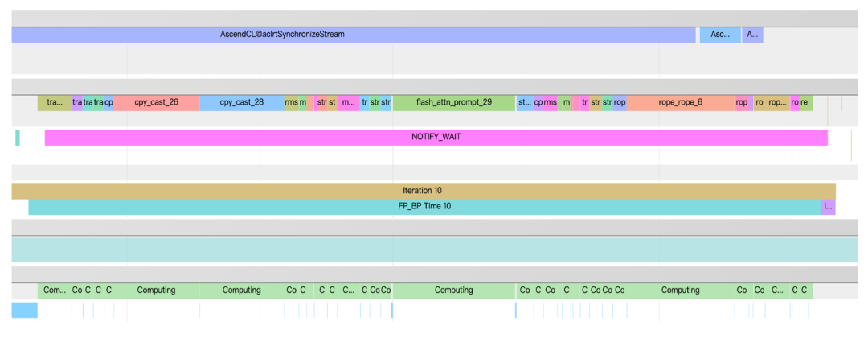Select the first olive 'tra...' slice
Screen dimensions: 868x338
pos(54,103)
